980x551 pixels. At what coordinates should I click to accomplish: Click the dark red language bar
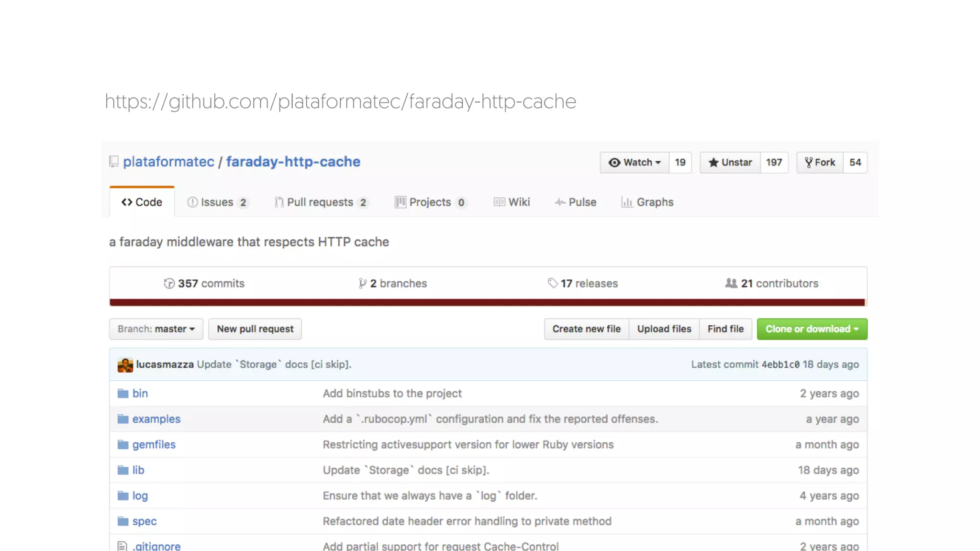(x=487, y=302)
